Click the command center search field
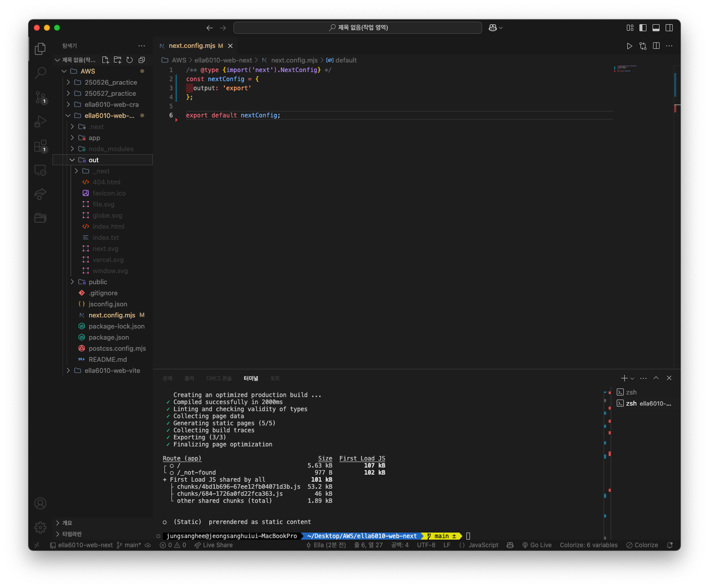This screenshot has height=588, width=709. point(358,28)
